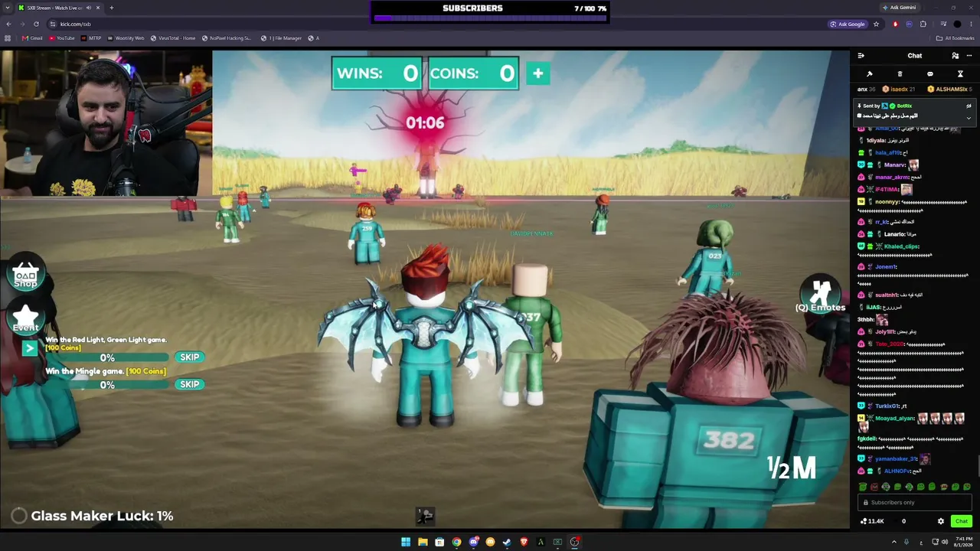
Task: Open the Chrome three-dot menu
Action: click(971, 24)
